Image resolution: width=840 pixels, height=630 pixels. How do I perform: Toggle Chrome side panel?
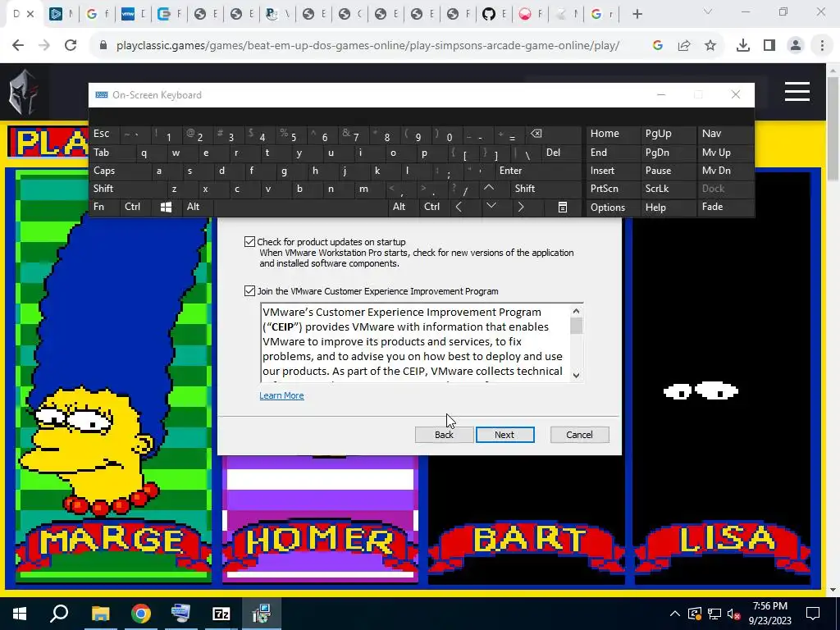pyautogui.click(x=769, y=46)
